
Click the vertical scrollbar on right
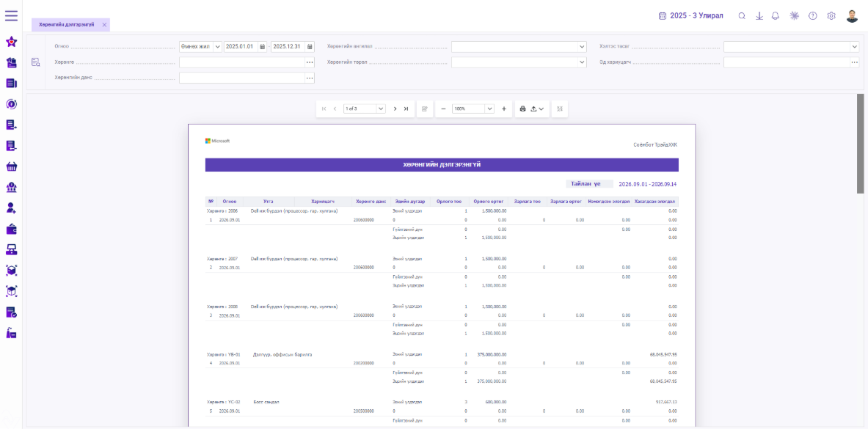tap(860, 144)
